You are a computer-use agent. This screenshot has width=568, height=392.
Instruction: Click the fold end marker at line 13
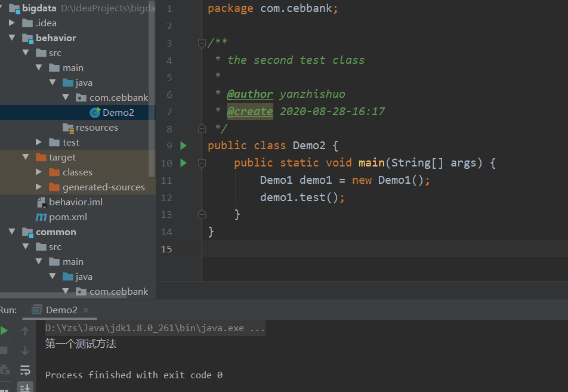(x=202, y=214)
